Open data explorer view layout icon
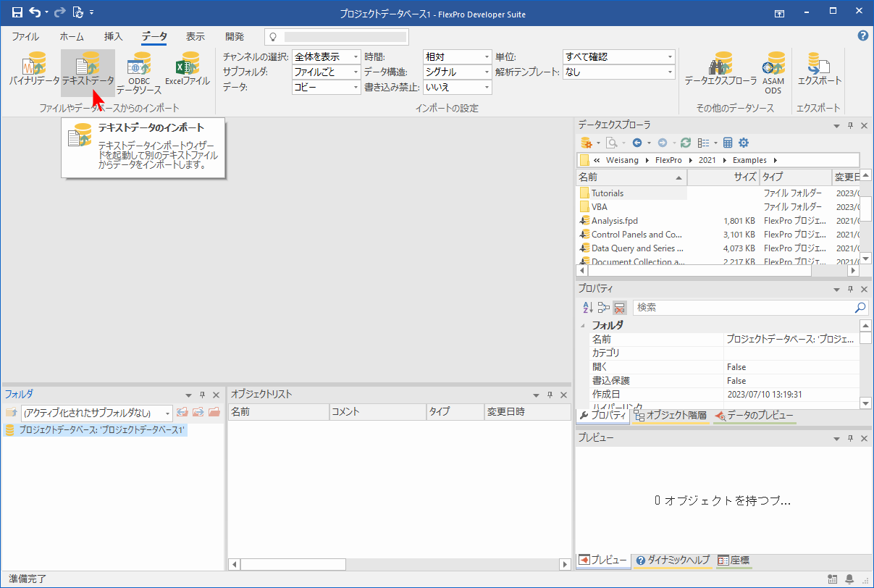The height and width of the screenshot is (588, 874). [703, 143]
